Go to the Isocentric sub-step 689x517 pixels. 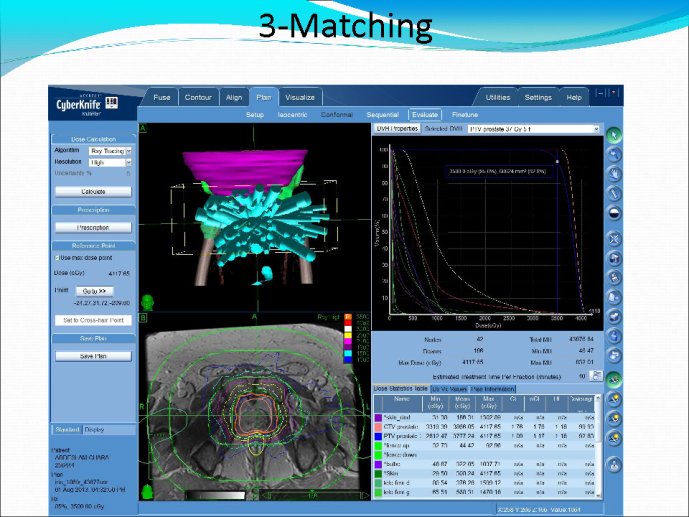pyautogui.click(x=292, y=115)
